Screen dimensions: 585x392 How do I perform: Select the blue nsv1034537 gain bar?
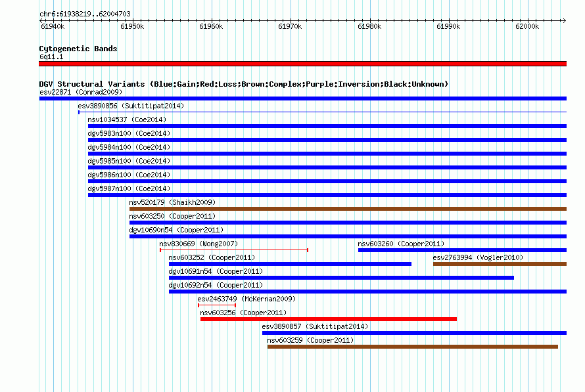coord(327,126)
